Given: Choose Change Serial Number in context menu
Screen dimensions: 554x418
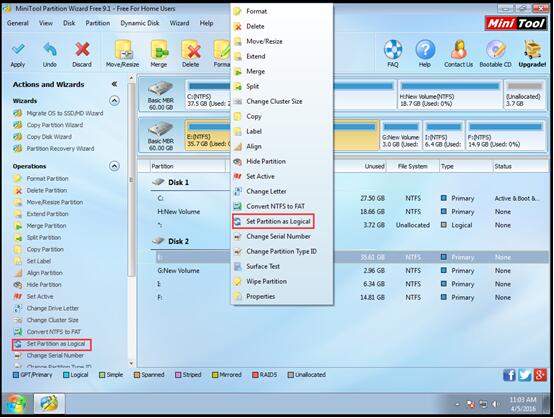Looking at the screenshot, I should 282,236.
